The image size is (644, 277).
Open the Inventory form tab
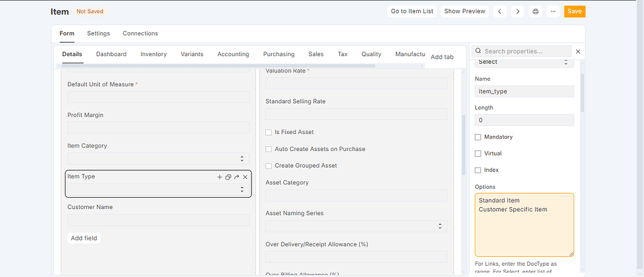pos(153,54)
